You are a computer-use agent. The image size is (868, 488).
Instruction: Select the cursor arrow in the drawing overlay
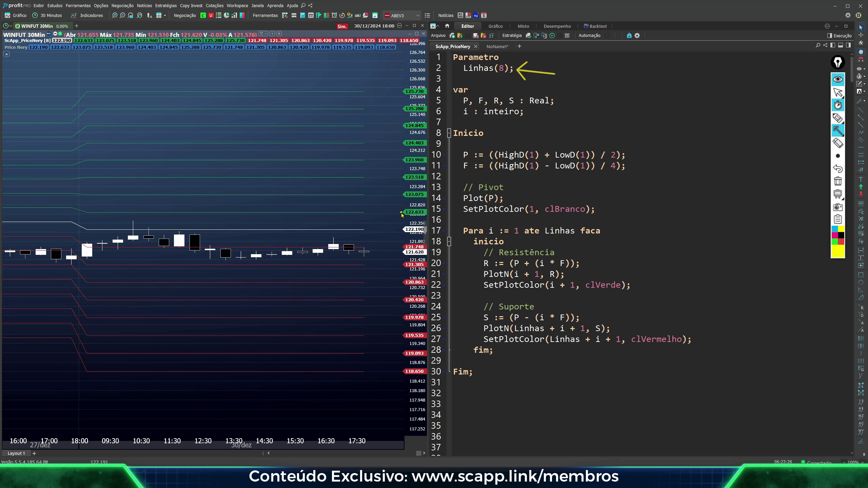coord(838,92)
